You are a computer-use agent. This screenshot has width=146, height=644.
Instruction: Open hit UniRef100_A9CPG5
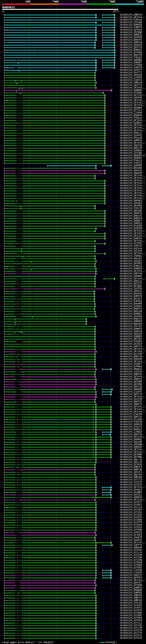coord(131,98)
